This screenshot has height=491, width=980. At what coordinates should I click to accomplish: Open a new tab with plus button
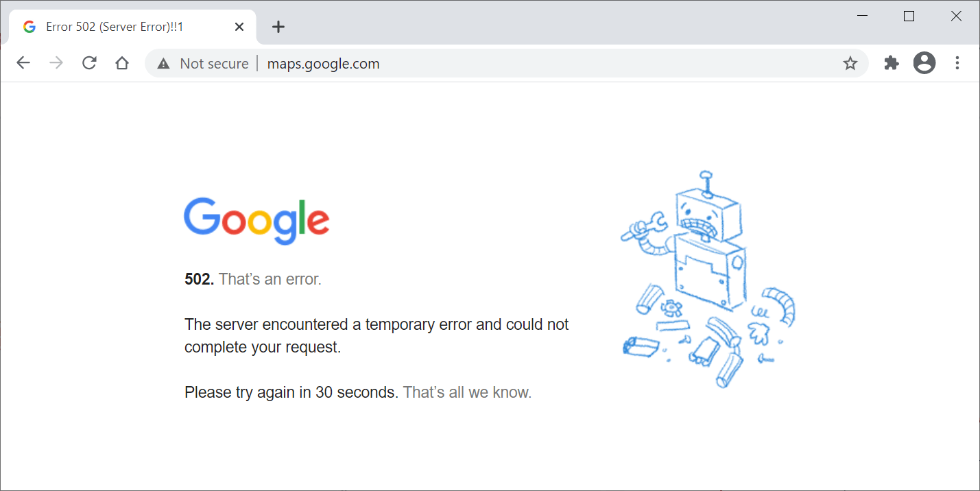pyautogui.click(x=278, y=27)
